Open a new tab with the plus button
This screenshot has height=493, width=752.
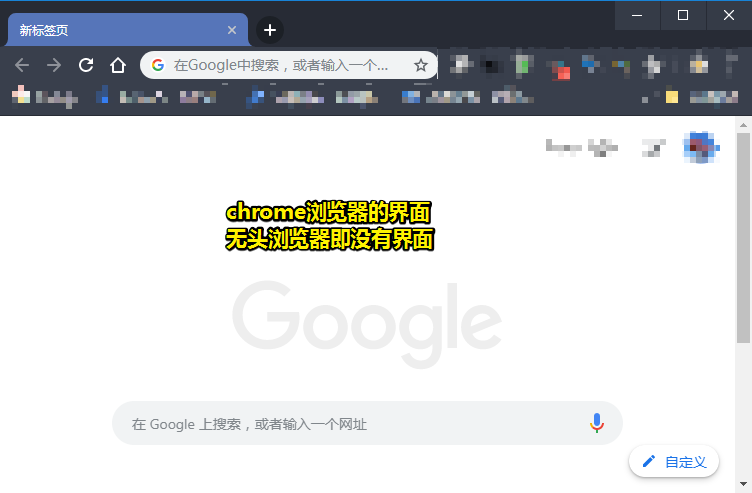pos(270,30)
